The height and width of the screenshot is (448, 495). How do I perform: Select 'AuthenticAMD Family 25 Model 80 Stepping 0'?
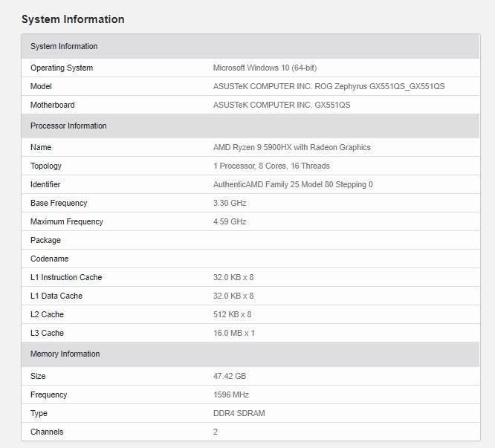(x=293, y=184)
